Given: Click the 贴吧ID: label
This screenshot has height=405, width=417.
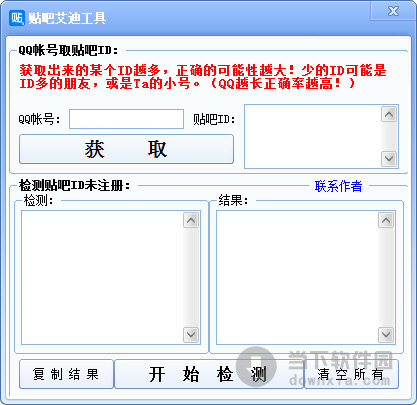Looking at the screenshot, I should [214, 119].
